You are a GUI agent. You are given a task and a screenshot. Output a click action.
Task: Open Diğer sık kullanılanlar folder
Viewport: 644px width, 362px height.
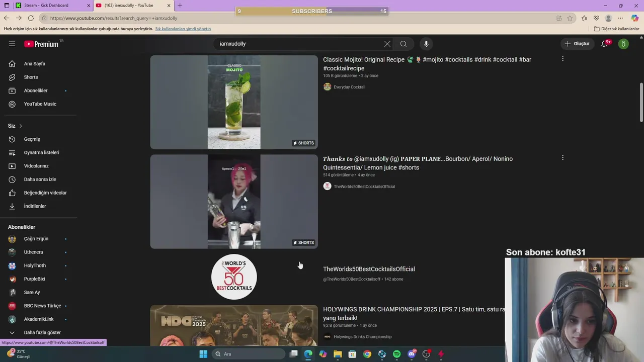click(616, 29)
